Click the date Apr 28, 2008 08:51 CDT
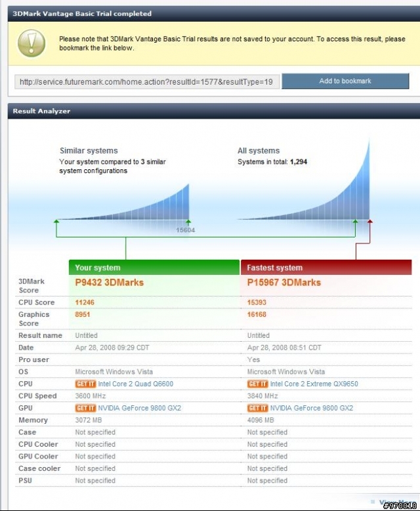This screenshot has height=511, width=420. click(x=284, y=348)
